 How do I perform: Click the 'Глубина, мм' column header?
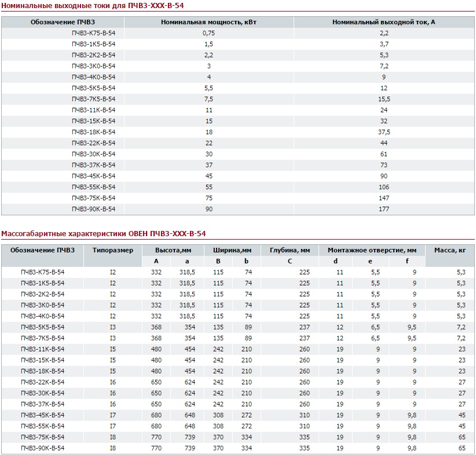(x=290, y=251)
